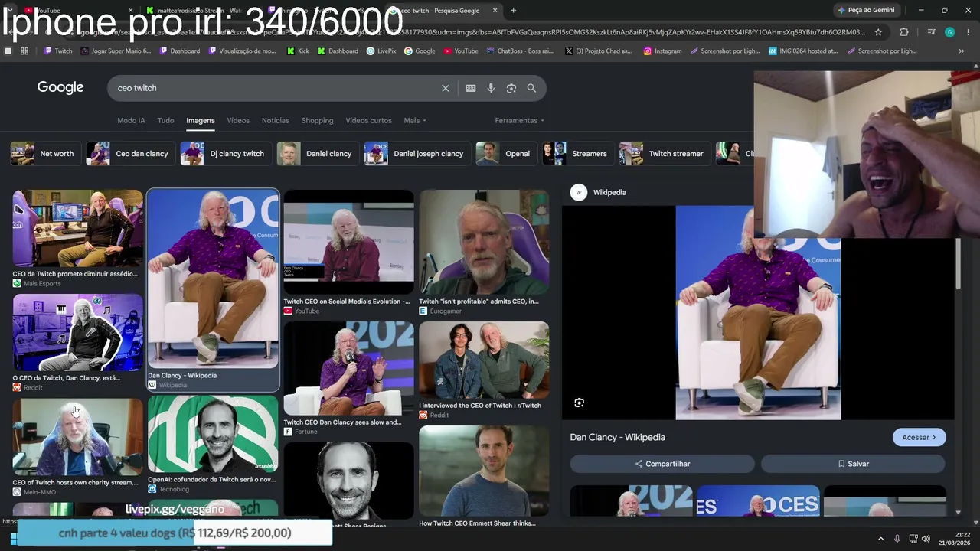980x551 pixels.
Task: Click the Compartilhar share button
Action: 662,464
